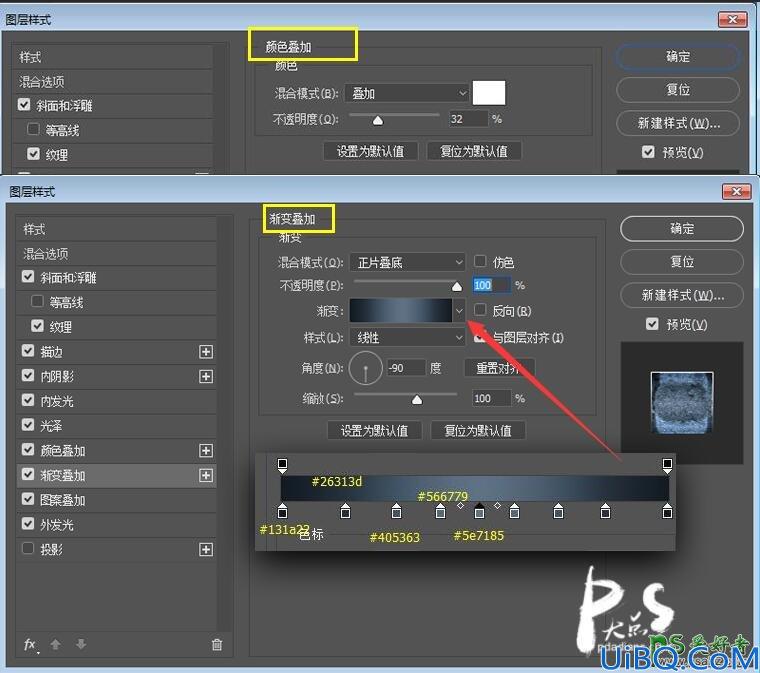760x673 pixels.
Task: Select the #131a22 color stop at the gradient start
Action: coord(283,511)
